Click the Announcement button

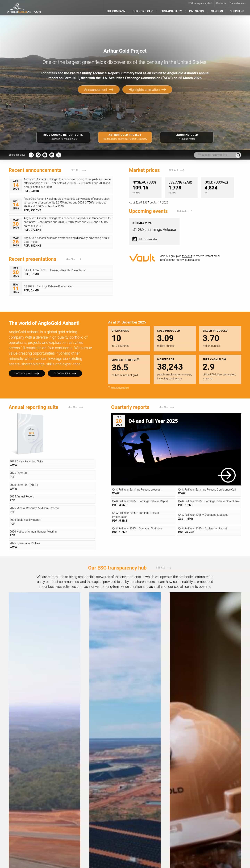99,90
